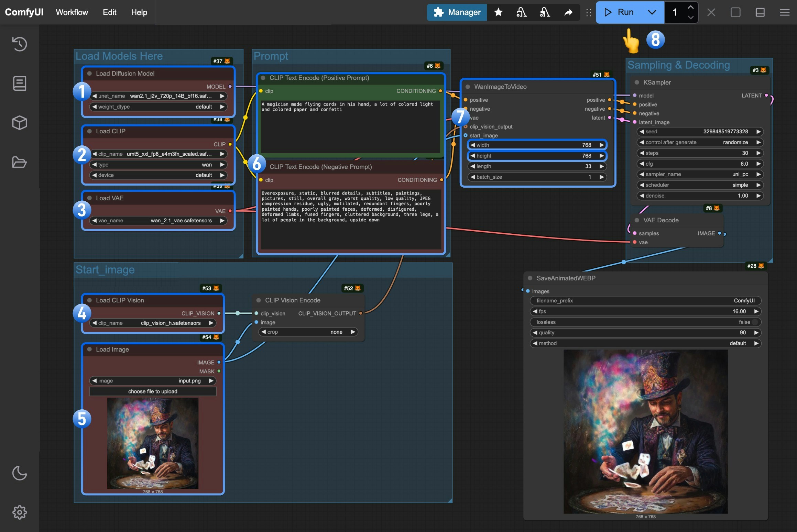797x532 pixels.
Task: Click the star favorites icon in the toolbar
Action: [498, 12]
